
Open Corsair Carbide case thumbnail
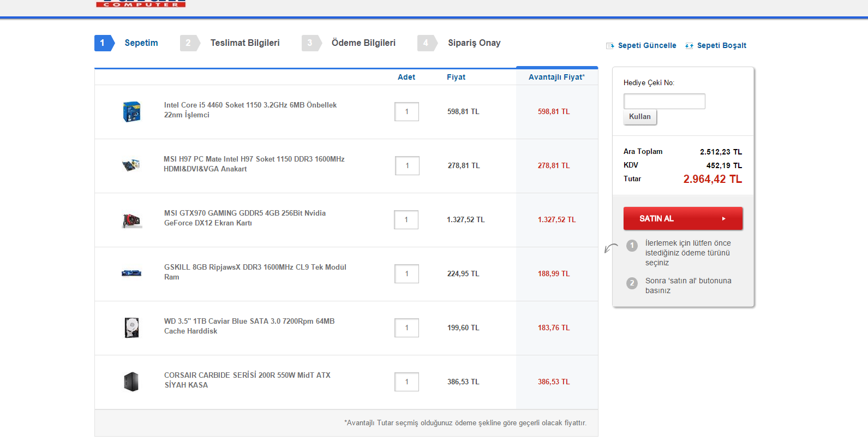131,382
